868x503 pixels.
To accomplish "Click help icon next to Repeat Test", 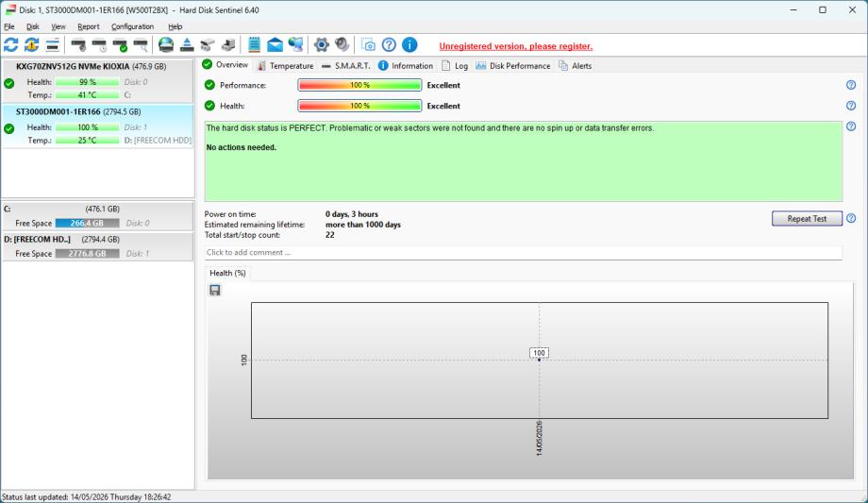I will coord(851,219).
